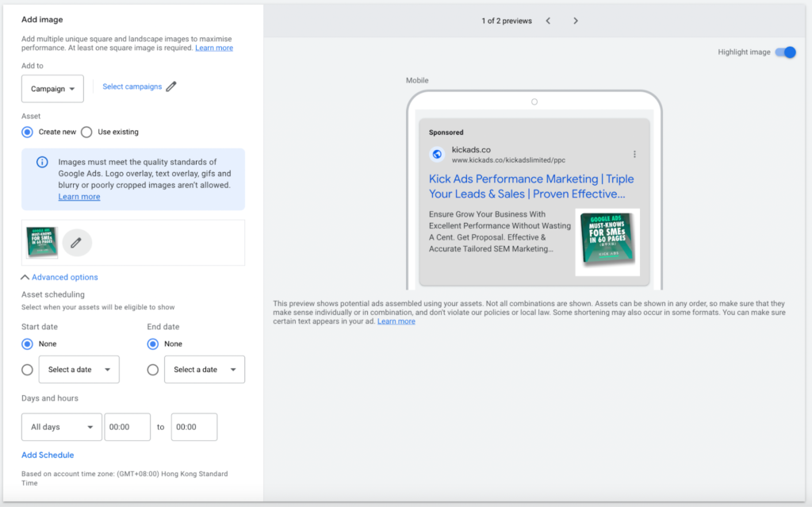Choose the custom End date radio button

coord(153,370)
